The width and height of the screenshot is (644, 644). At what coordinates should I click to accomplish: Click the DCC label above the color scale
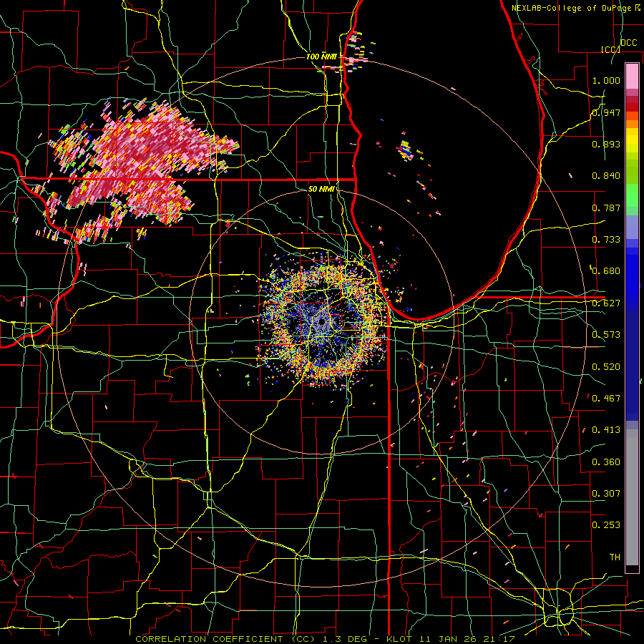point(628,43)
